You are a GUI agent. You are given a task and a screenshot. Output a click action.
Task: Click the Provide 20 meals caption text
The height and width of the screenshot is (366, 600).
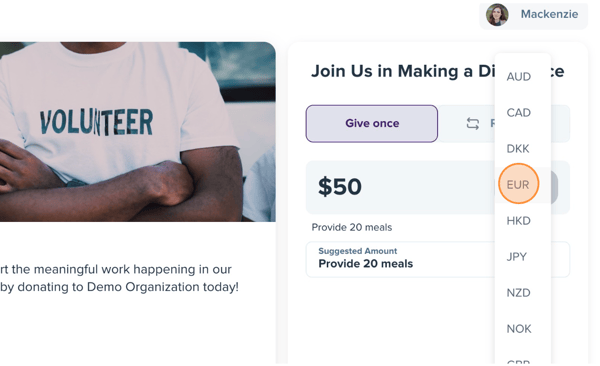(352, 227)
